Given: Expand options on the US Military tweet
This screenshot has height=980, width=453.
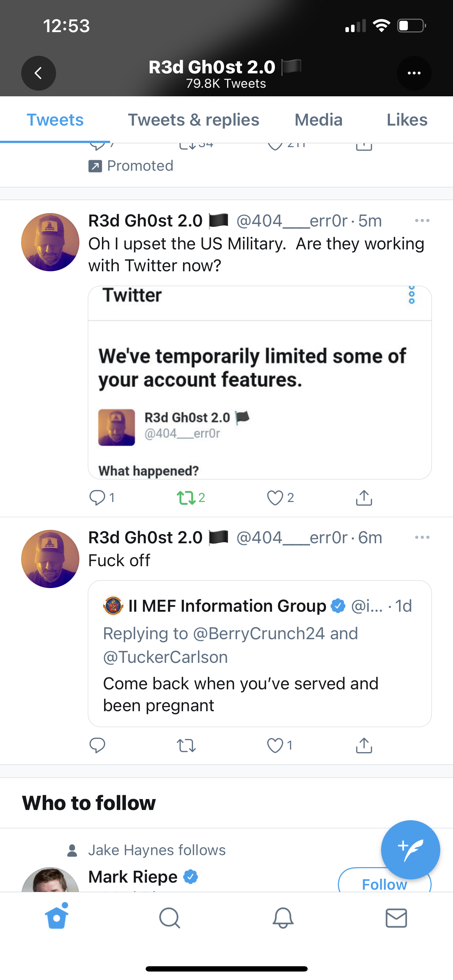Looking at the screenshot, I should (422, 220).
